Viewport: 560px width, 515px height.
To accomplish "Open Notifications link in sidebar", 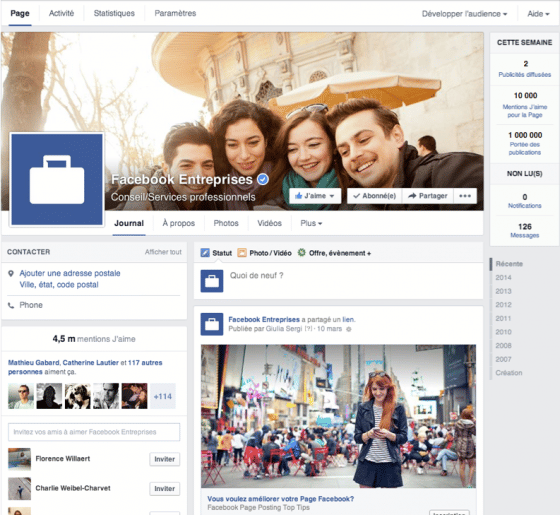I will tap(525, 206).
